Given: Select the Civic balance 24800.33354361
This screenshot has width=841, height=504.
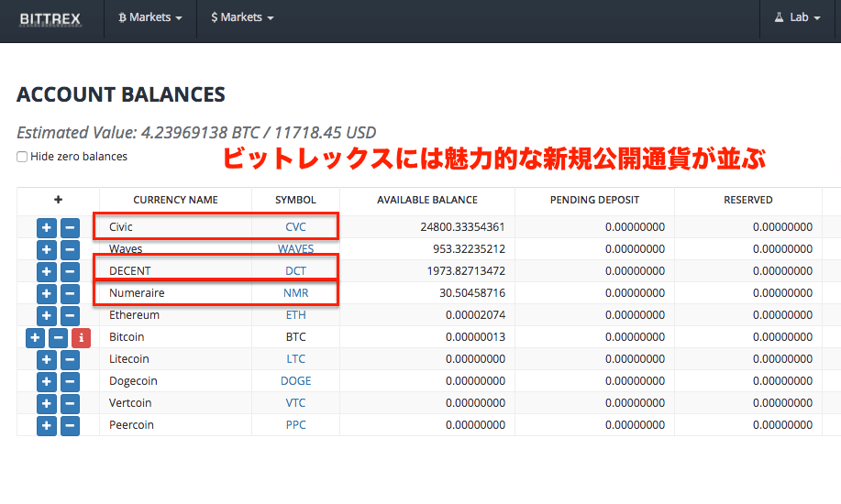Looking at the screenshot, I should tap(462, 227).
